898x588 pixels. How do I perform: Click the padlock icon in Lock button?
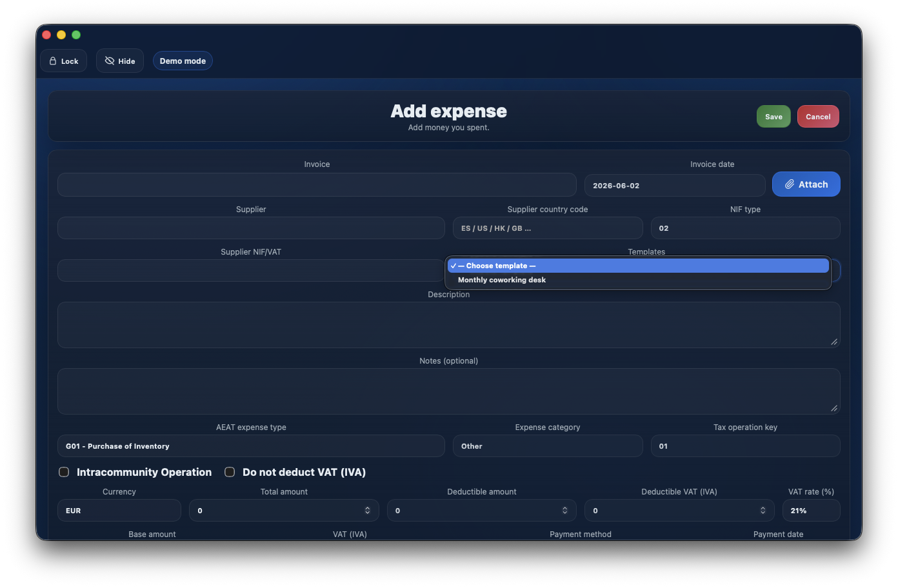(54, 61)
